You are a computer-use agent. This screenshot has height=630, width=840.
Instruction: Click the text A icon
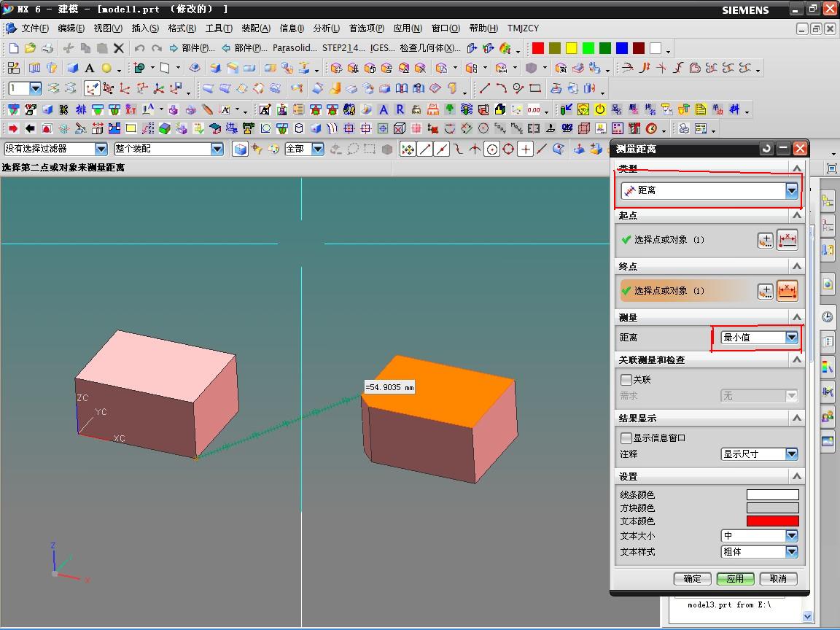tap(90, 68)
